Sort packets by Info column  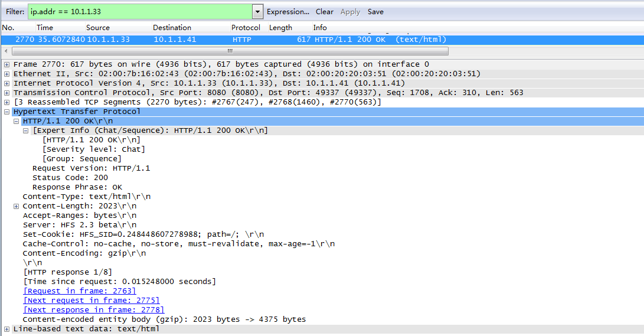point(320,28)
